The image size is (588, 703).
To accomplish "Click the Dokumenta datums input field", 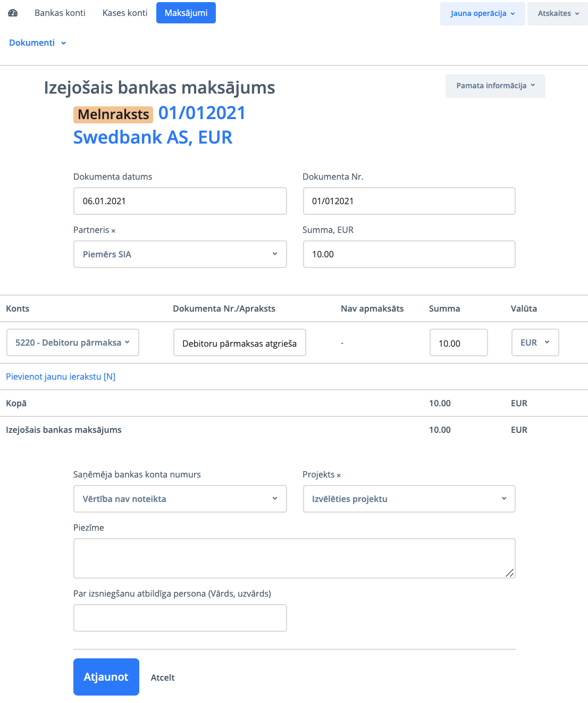I will click(180, 201).
